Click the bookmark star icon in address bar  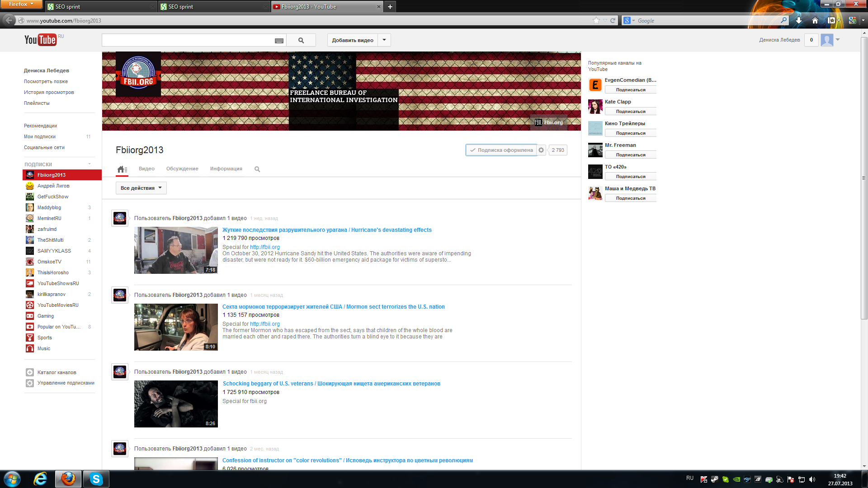(596, 20)
